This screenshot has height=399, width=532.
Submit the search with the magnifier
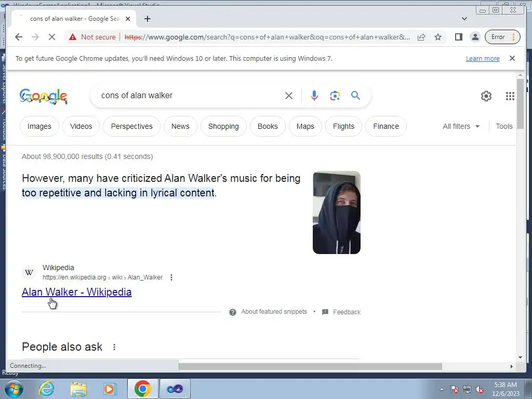tap(355, 96)
